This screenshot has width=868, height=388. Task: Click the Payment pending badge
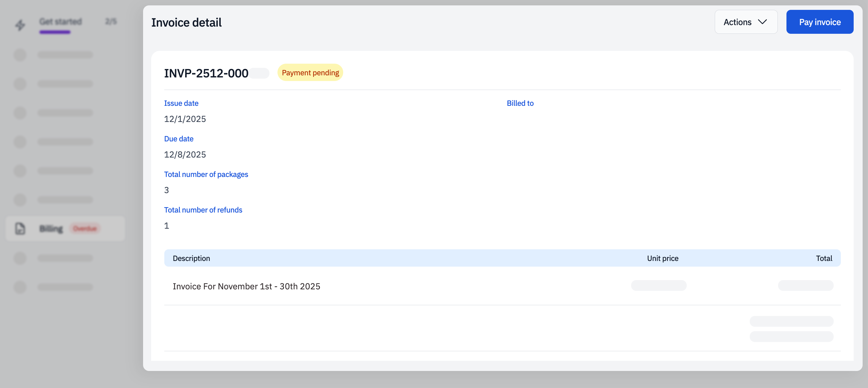[310, 72]
